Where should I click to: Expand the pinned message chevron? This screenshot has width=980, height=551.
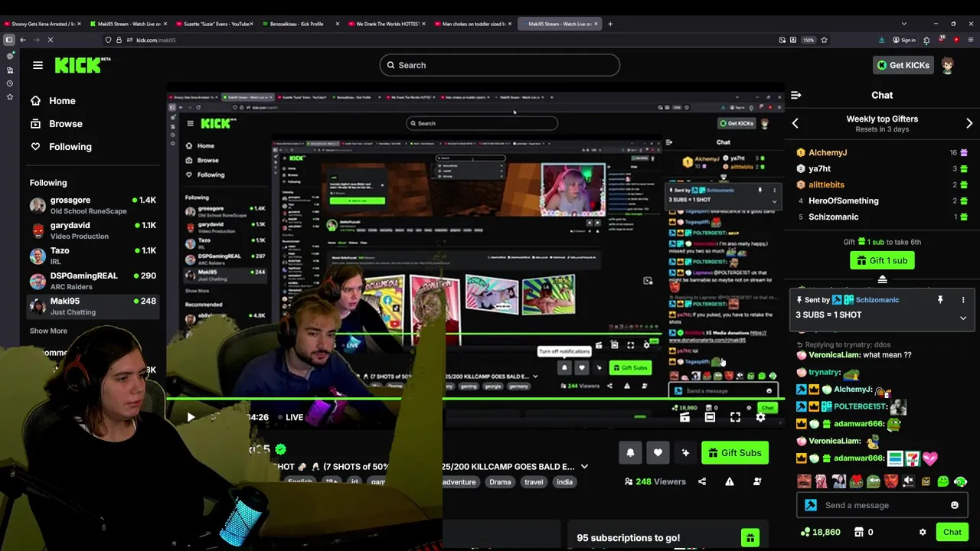coord(963,318)
